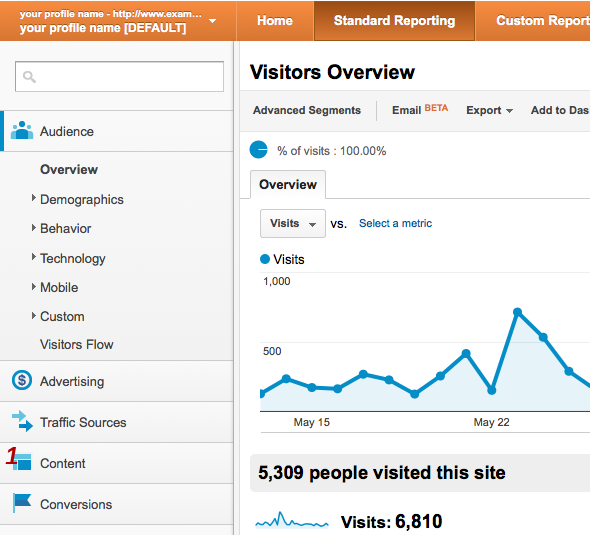This screenshot has width=590, height=535.
Task: Click the Traffic Sources arrows icon
Action: pos(22,421)
